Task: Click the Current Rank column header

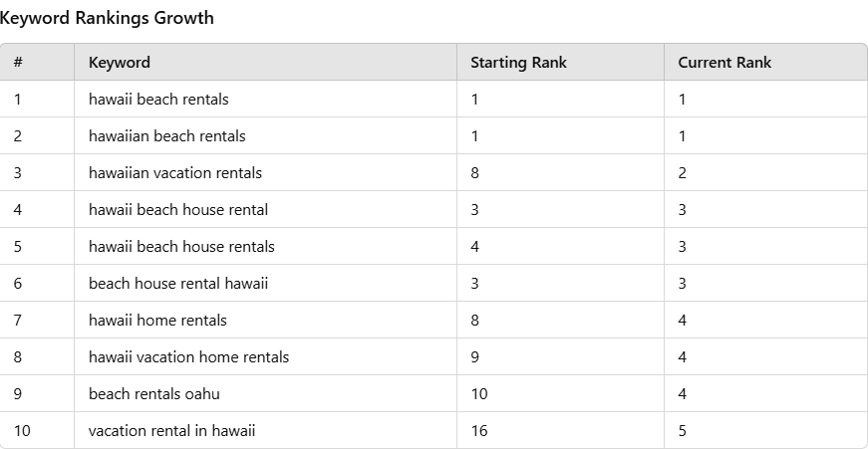Action: coord(724,63)
